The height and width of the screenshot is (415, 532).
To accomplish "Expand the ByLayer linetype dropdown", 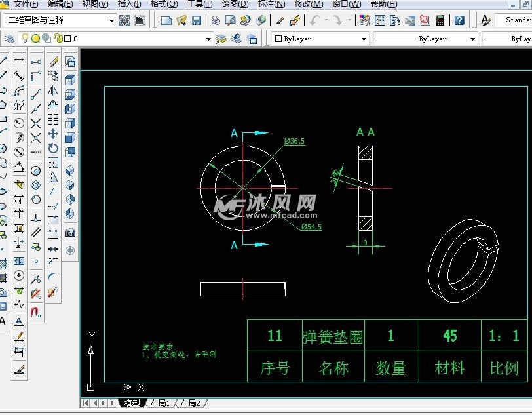I will click(472, 39).
